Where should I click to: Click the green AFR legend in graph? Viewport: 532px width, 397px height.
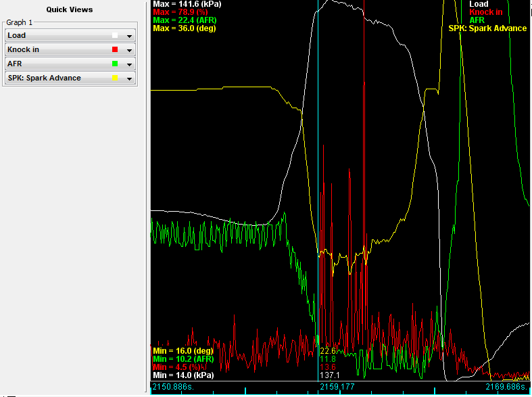pos(477,20)
